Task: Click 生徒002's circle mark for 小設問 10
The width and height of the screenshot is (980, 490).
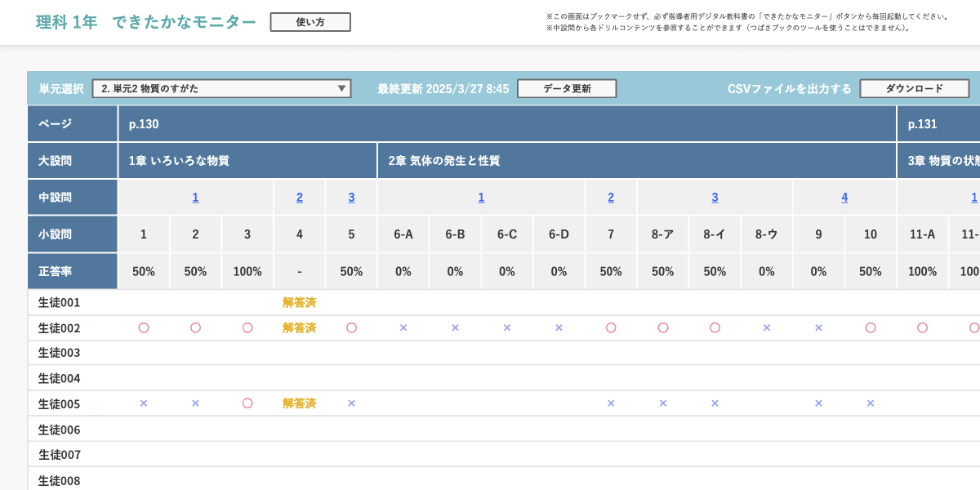Action: (871, 327)
